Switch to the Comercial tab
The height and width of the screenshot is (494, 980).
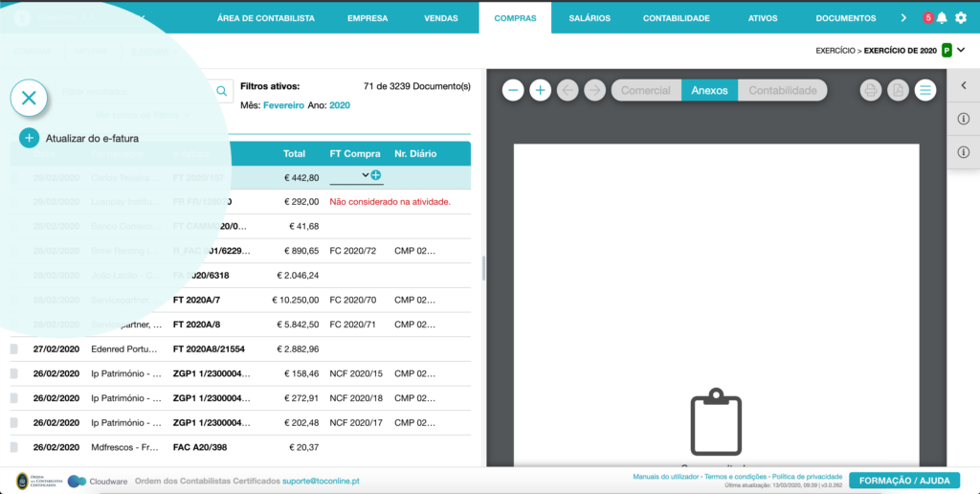pos(646,91)
